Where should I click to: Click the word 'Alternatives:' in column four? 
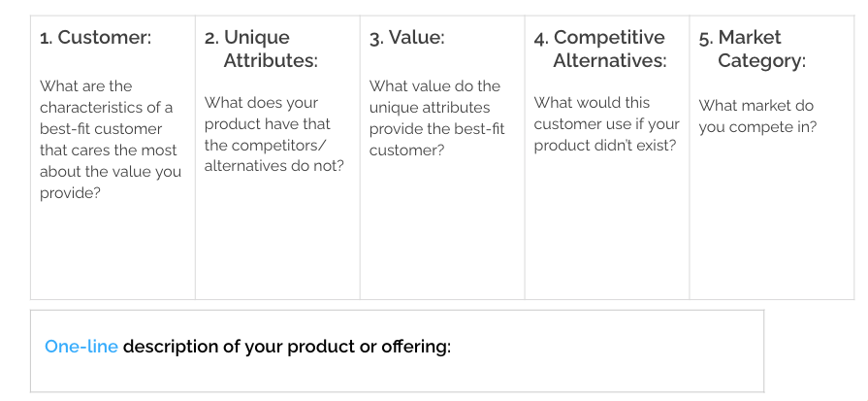[609, 60]
